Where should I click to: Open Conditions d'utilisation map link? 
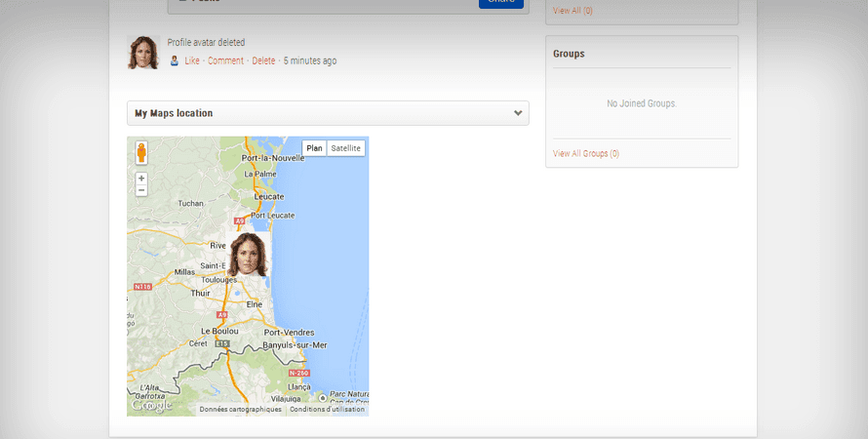pyautogui.click(x=327, y=410)
